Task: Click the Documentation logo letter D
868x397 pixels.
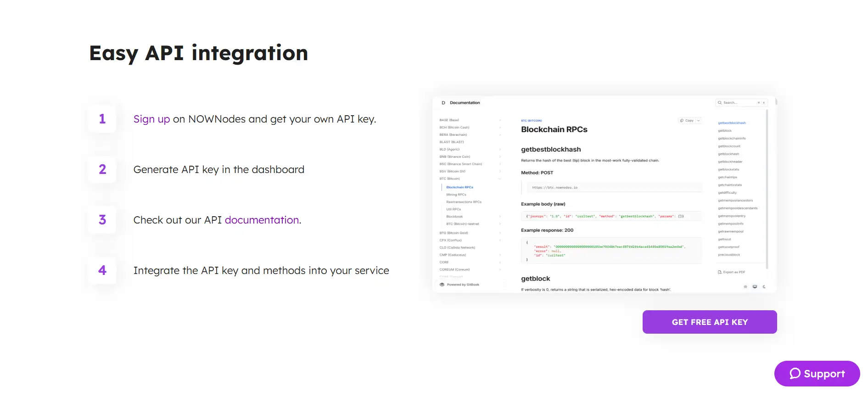Action: click(x=443, y=103)
